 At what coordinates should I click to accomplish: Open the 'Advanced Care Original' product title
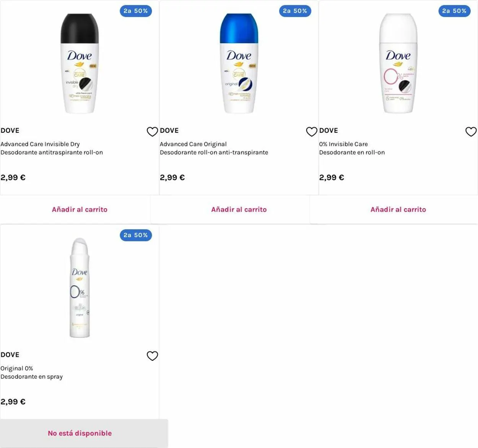pyautogui.click(x=193, y=144)
